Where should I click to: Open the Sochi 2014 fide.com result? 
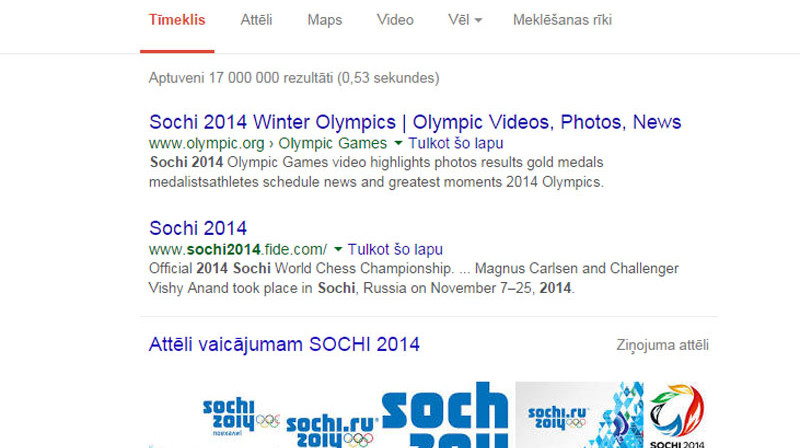[x=198, y=228]
